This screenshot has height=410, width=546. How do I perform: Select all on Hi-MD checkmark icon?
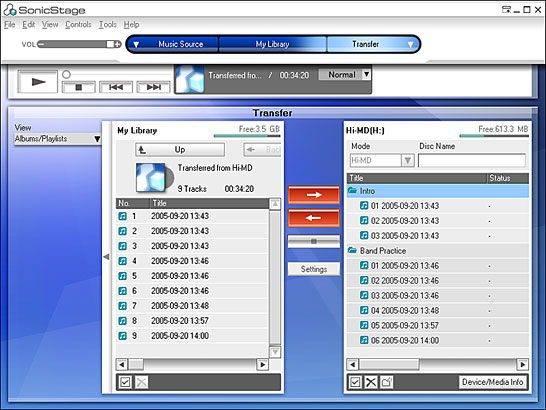(x=355, y=382)
